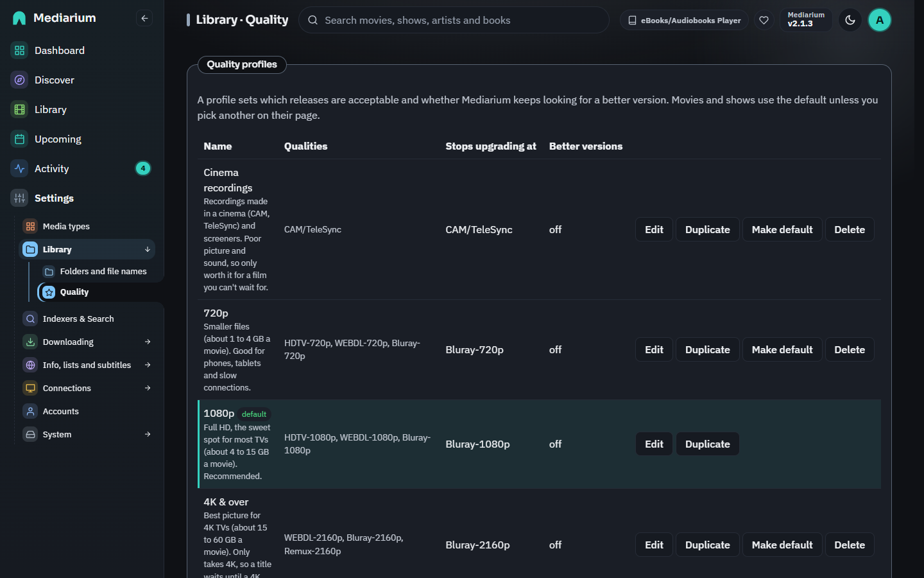Click the Activity pulse icon
This screenshot has width=924, height=578.
click(20, 168)
